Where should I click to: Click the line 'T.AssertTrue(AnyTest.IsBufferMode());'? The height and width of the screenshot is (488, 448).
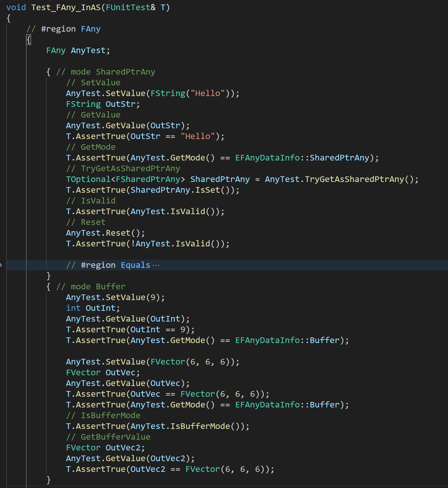(x=158, y=426)
